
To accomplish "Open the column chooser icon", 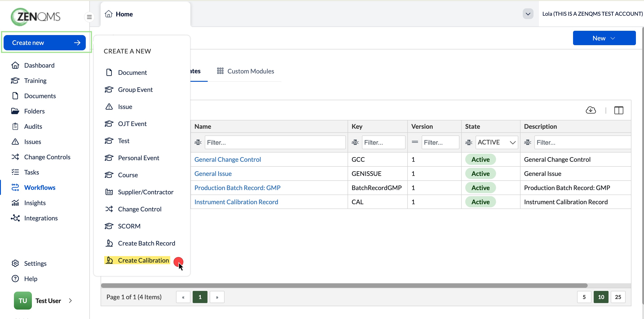I will point(618,110).
